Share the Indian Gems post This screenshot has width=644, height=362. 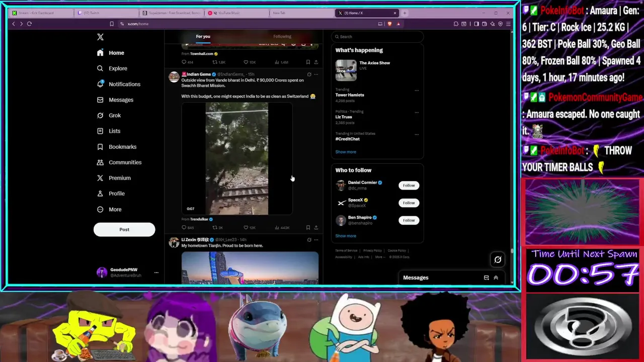pos(316,227)
